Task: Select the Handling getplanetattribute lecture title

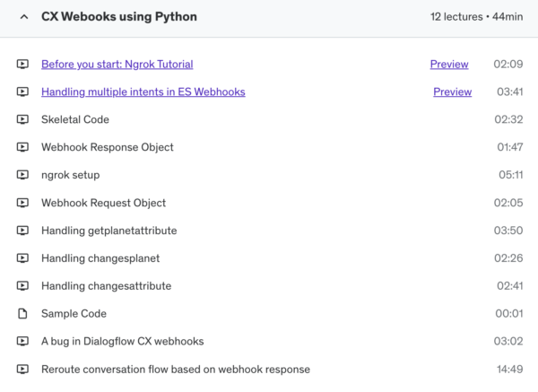Action: [109, 231]
